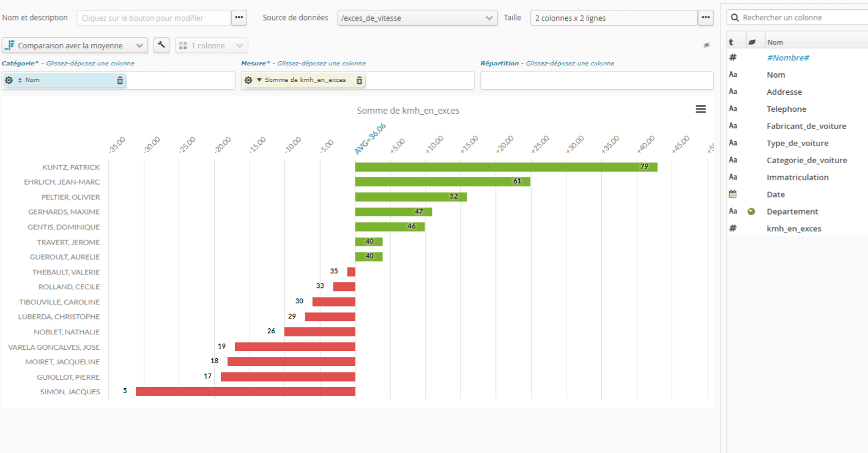868x453 pixels.
Task: Click the red bar for GUIOLLOT, PIERRE
Action: [x=288, y=377]
